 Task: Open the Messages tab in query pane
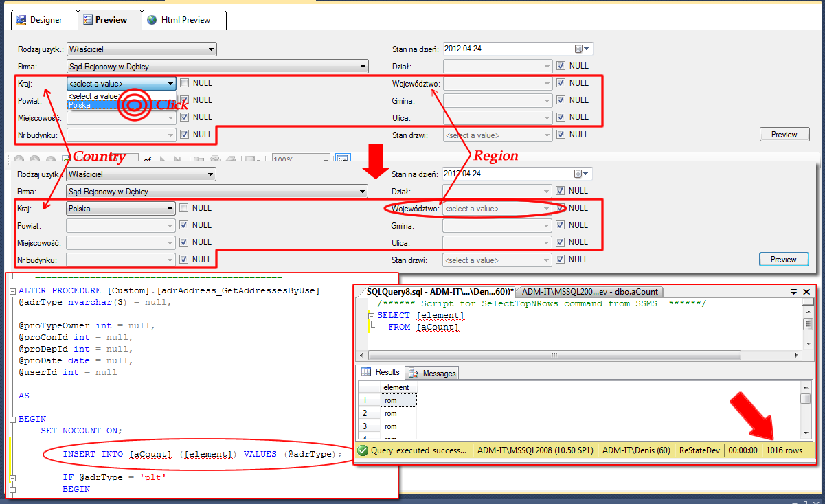click(x=432, y=373)
